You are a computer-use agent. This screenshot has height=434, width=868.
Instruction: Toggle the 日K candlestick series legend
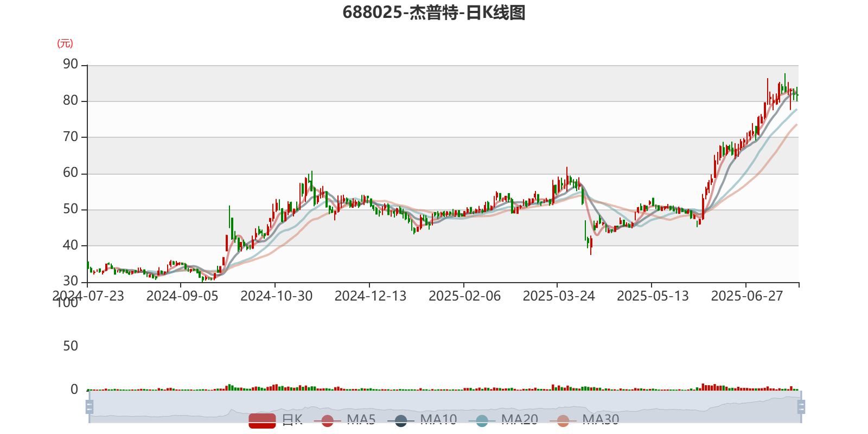pyautogui.click(x=276, y=420)
